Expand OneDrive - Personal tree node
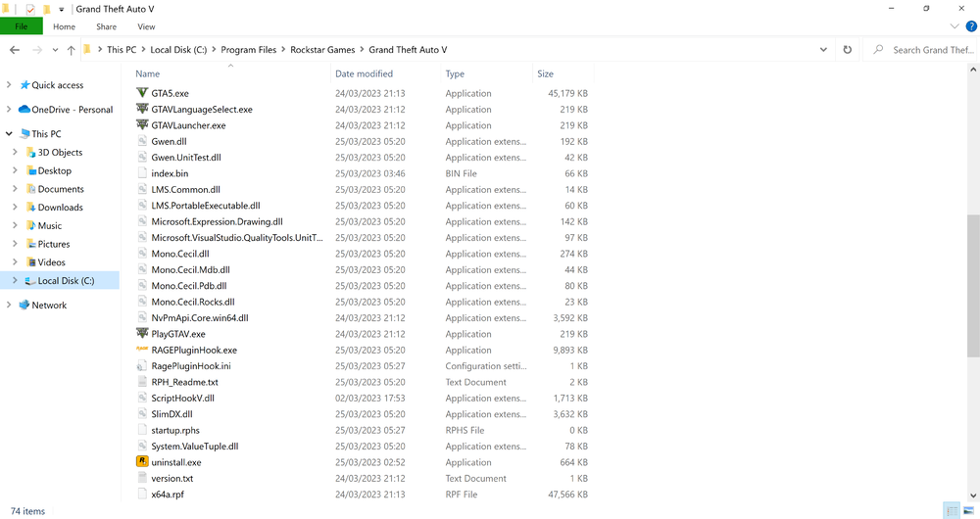The height and width of the screenshot is (519, 980). coord(9,110)
